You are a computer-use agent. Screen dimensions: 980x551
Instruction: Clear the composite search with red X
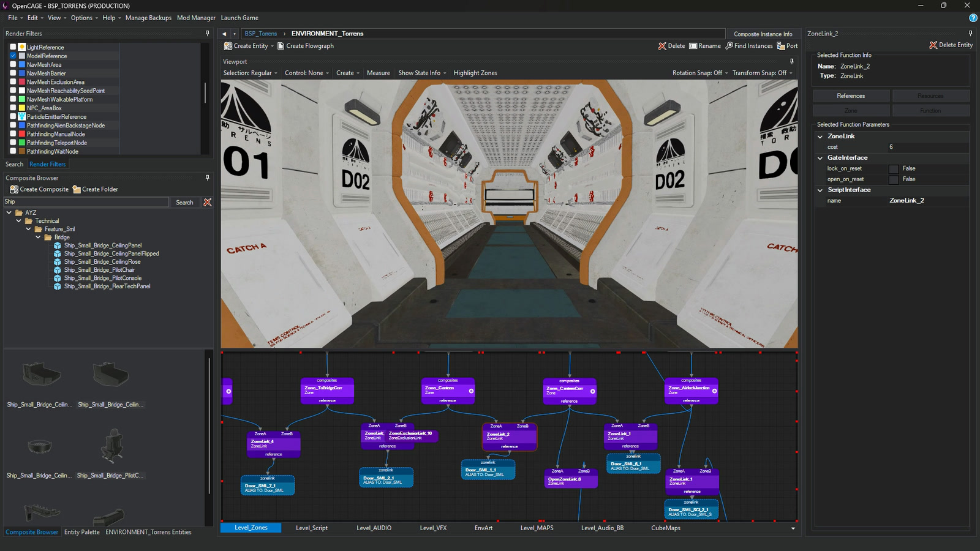pos(208,202)
